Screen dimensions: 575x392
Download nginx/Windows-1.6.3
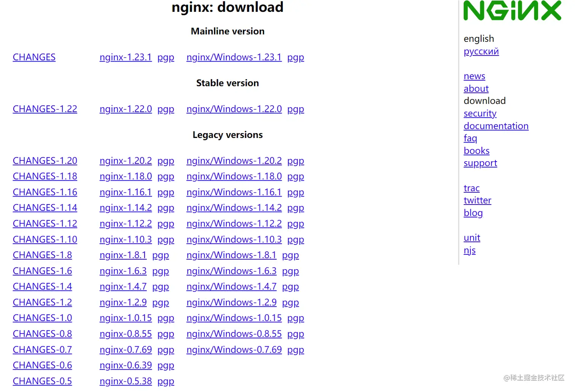click(231, 271)
